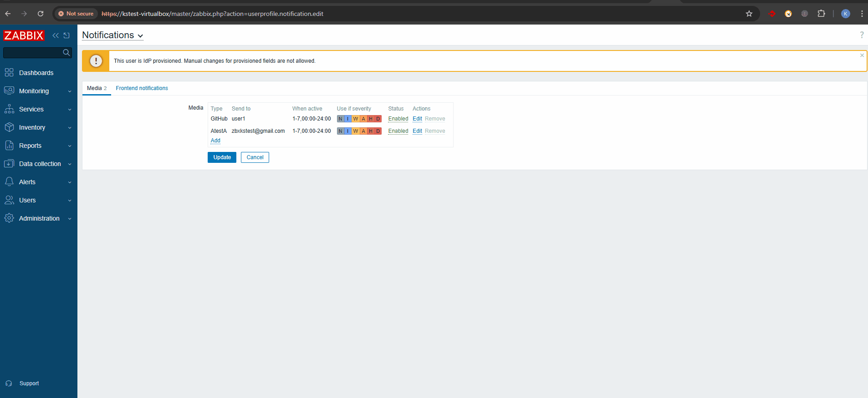Click AtestA row High severity swatch H
This screenshot has height=398, width=868.
point(371,131)
